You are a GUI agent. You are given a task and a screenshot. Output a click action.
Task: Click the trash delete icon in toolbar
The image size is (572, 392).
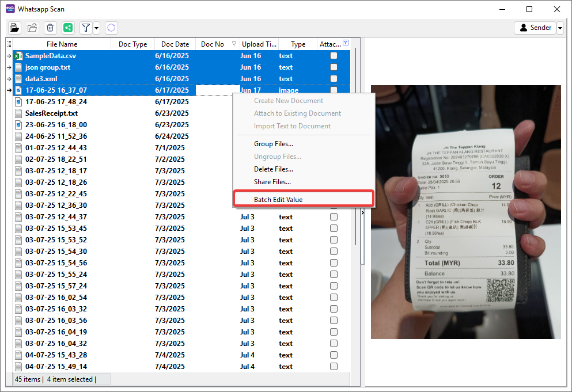[50, 28]
